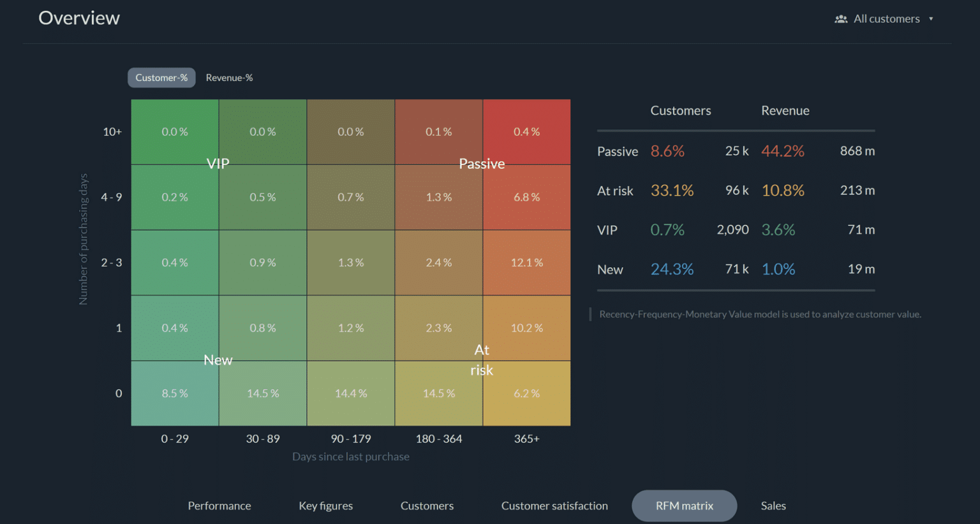Switch to the Performance tab
Image resolution: width=980 pixels, height=524 pixels.
(219, 506)
